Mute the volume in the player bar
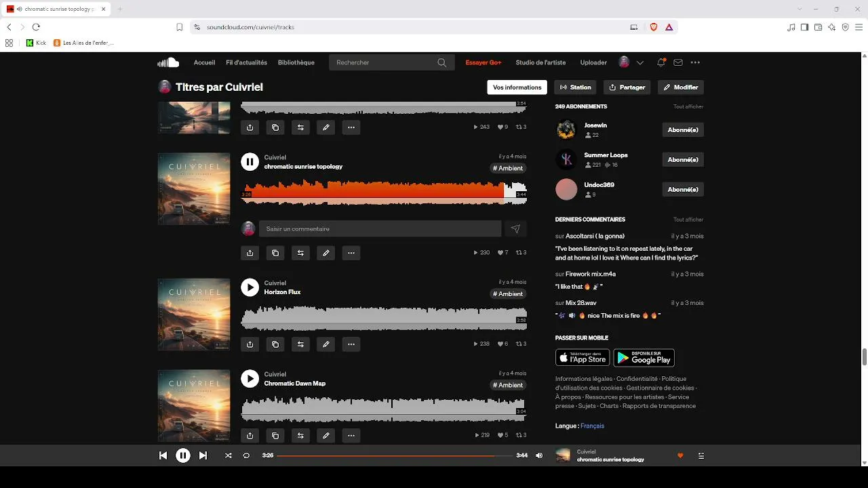Image resolution: width=868 pixels, height=488 pixels. 539,455
